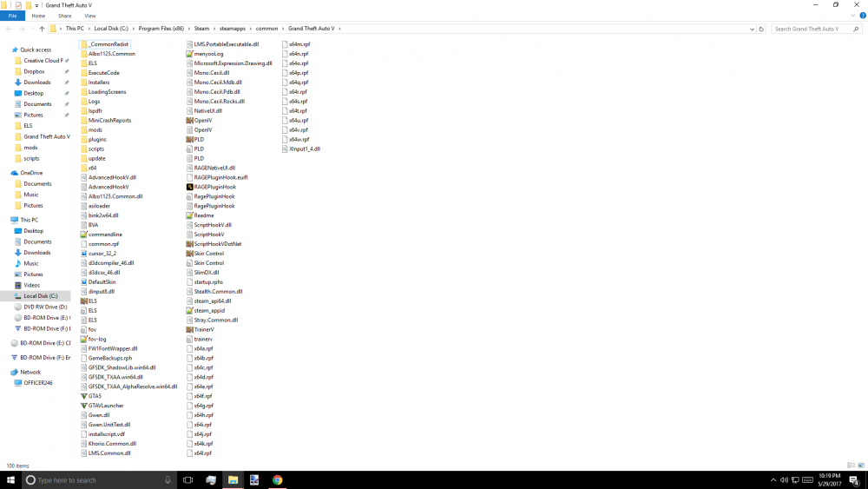Click 'Program Files (x86)' in the breadcrumb
This screenshot has width=868, height=489.
161,29
